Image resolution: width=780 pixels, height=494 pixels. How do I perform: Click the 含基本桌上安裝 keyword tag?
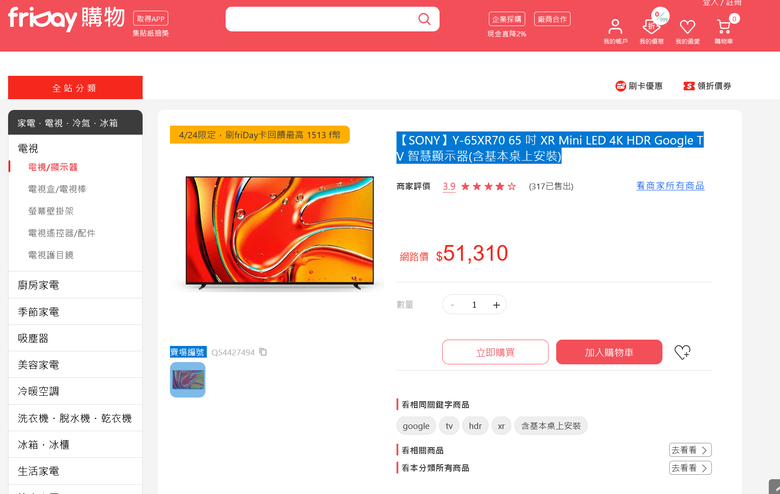click(x=551, y=426)
